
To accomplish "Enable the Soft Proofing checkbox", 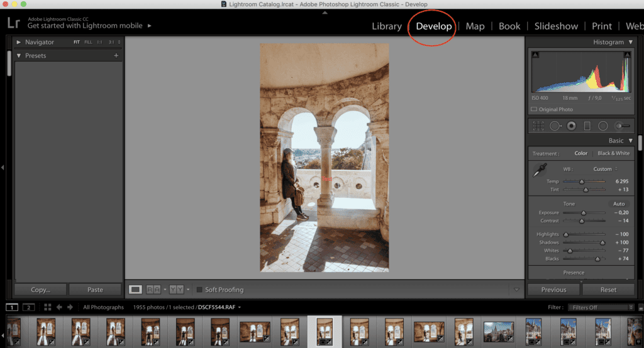I will (x=199, y=290).
